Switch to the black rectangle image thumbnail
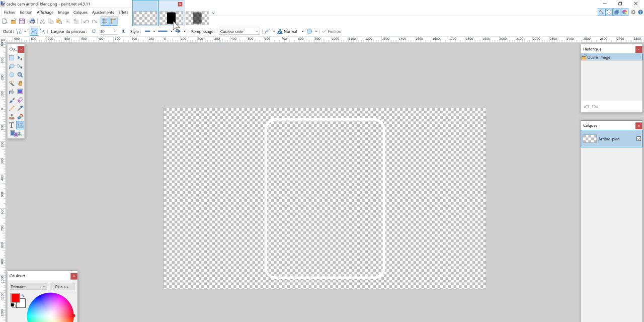 pyautogui.click(x=171, y=18)
